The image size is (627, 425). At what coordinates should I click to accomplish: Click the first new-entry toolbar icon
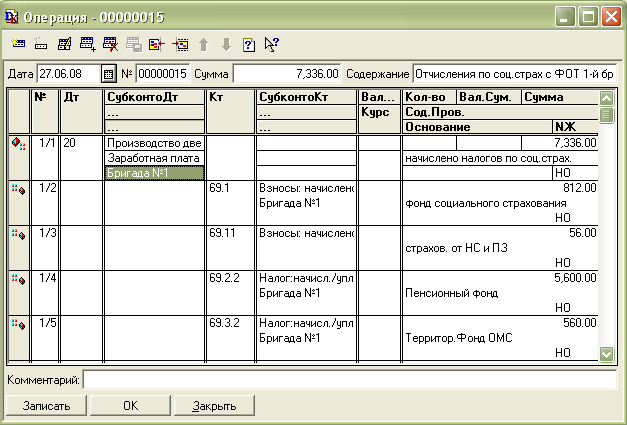pyautogui.click(x=19, y=44)
